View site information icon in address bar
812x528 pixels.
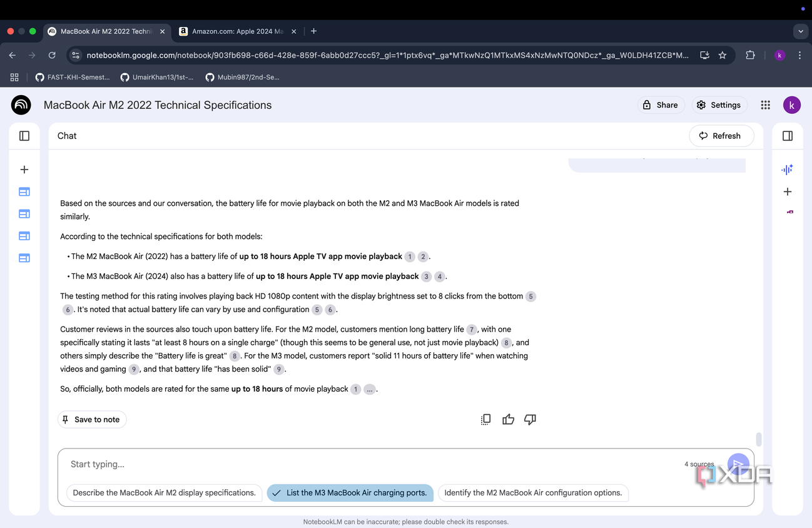(x=76, y=55)
